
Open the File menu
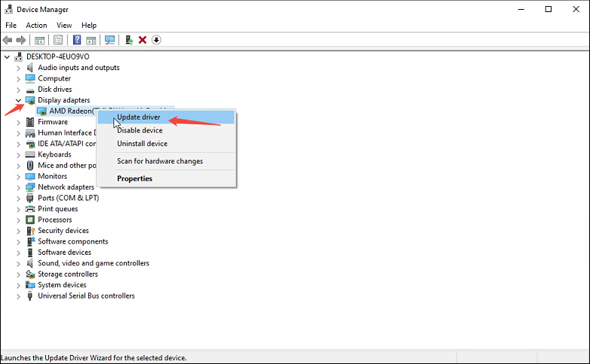tap(11, 25)
